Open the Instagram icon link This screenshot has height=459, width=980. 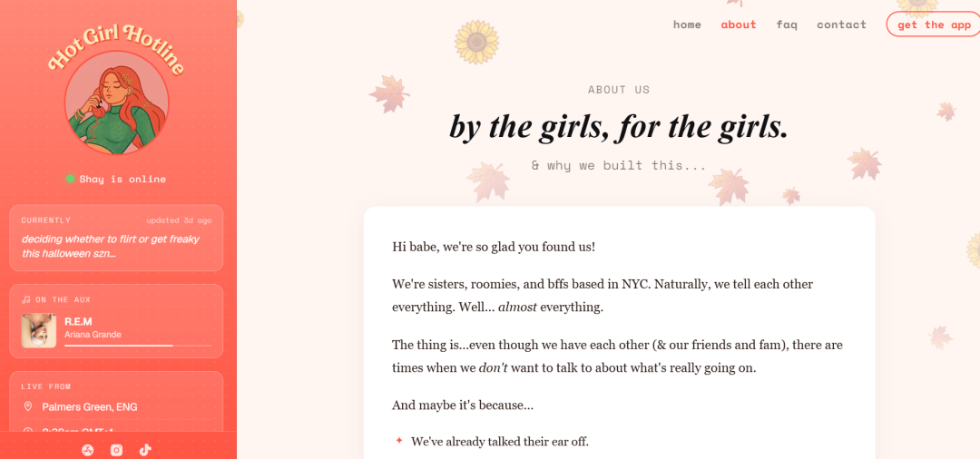pyautogui.click(x=116, y=450)
